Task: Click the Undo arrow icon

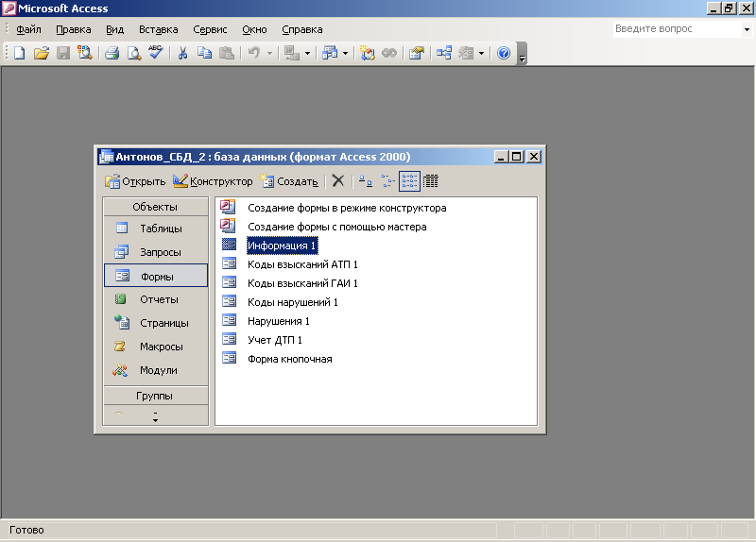Action: coord(254,53)
